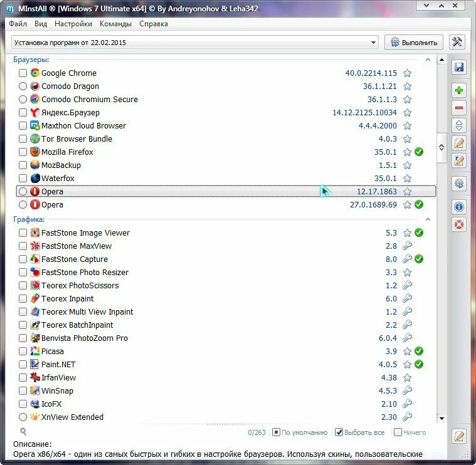Click the '0/263' selection counter

(257, 432)
